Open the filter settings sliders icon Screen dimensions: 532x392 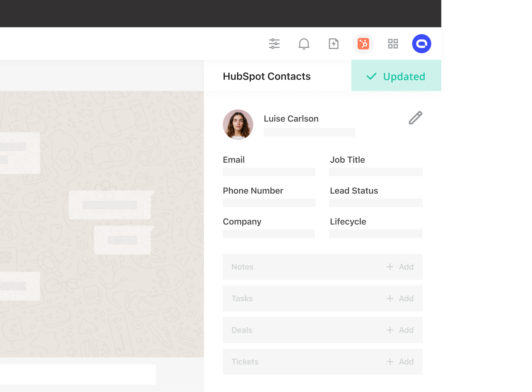pyautogui.click(x=274, y=43)
